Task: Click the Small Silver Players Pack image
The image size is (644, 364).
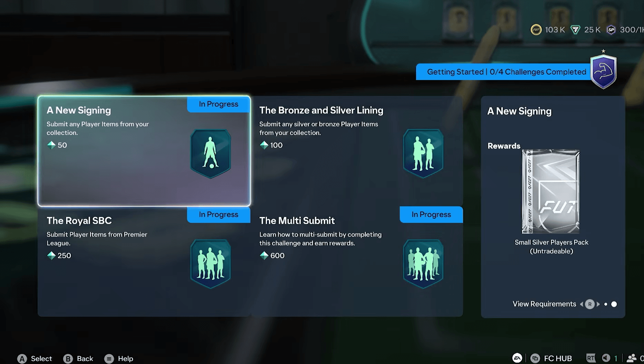Action: click(551, 191)
